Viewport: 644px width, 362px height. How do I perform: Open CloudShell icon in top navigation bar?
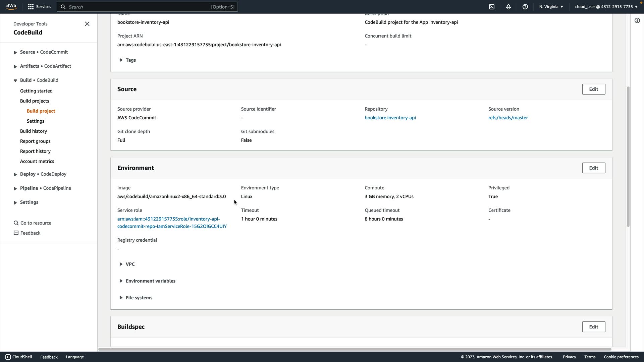(492, 7)
